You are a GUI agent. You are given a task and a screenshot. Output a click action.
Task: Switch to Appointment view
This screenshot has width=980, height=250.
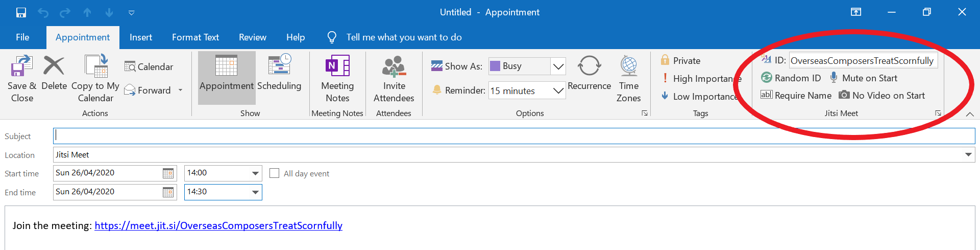coord(227,78)
